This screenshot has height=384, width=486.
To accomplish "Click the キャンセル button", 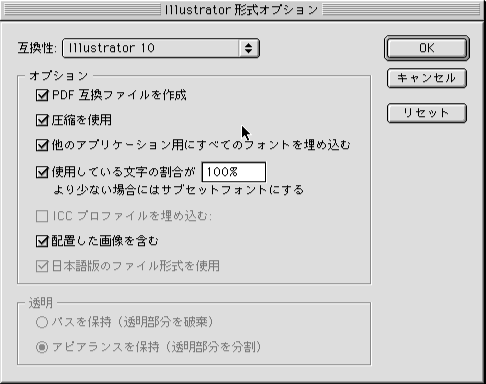I will point(427,78).
